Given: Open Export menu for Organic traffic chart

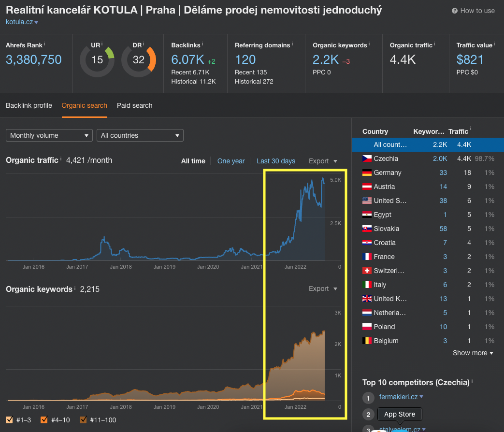Looking at the screenshot, I should coord(323,161).
